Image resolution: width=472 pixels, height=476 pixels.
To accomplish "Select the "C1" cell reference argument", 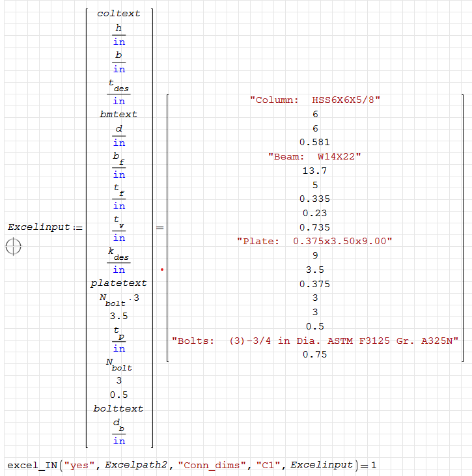I will pos(263,465).
